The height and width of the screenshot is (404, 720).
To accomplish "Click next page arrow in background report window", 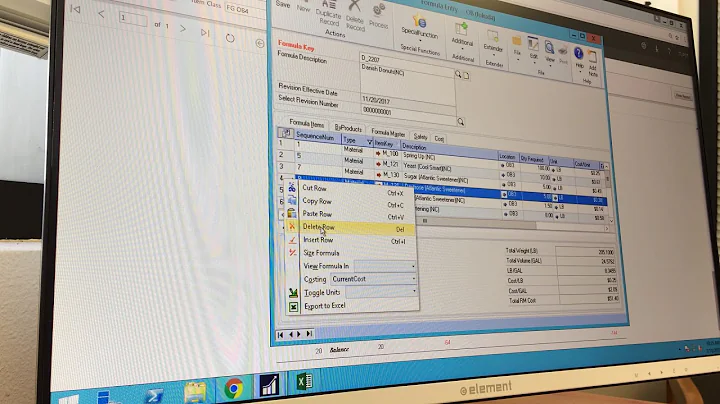I will (183, 29).
